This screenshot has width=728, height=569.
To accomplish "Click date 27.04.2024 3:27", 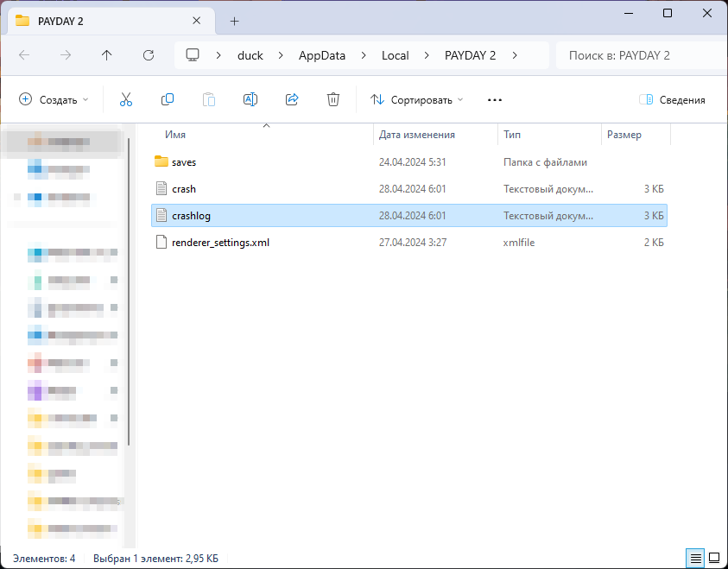I will [412, 243].
